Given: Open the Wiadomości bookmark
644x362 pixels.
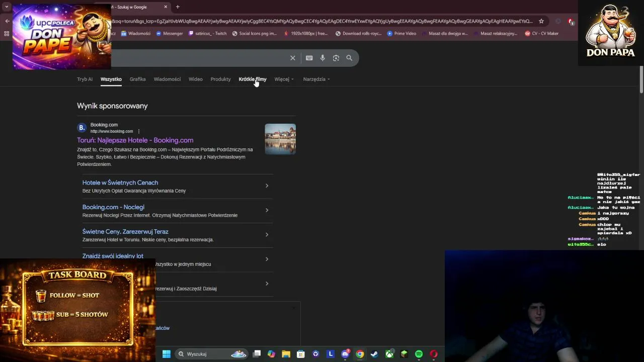Looking at the screenshot, I should [136, 34].
